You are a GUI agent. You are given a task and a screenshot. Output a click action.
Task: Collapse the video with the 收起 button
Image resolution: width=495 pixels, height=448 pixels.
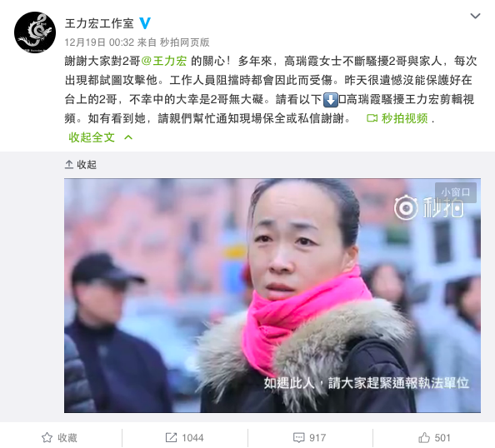click(81, 164)
